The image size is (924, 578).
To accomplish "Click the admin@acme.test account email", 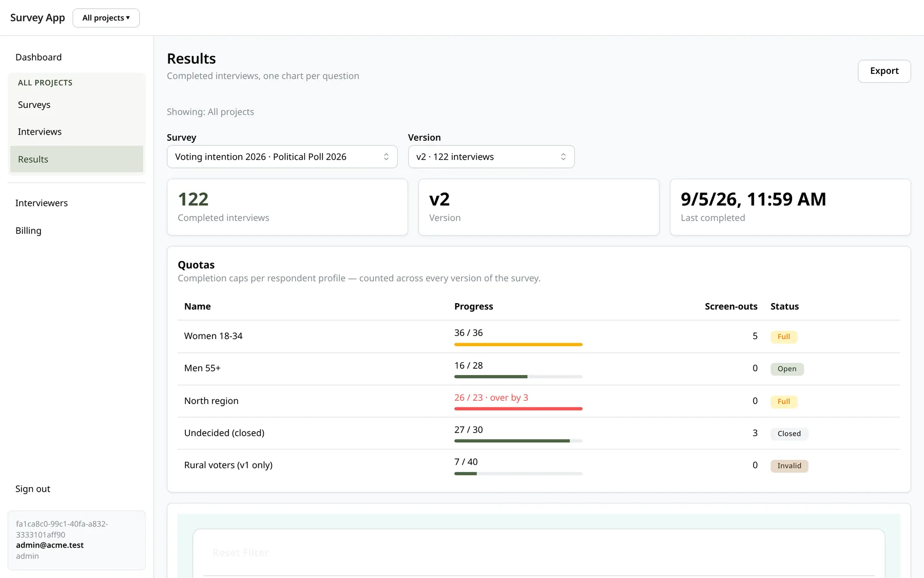I will point(50,545).
